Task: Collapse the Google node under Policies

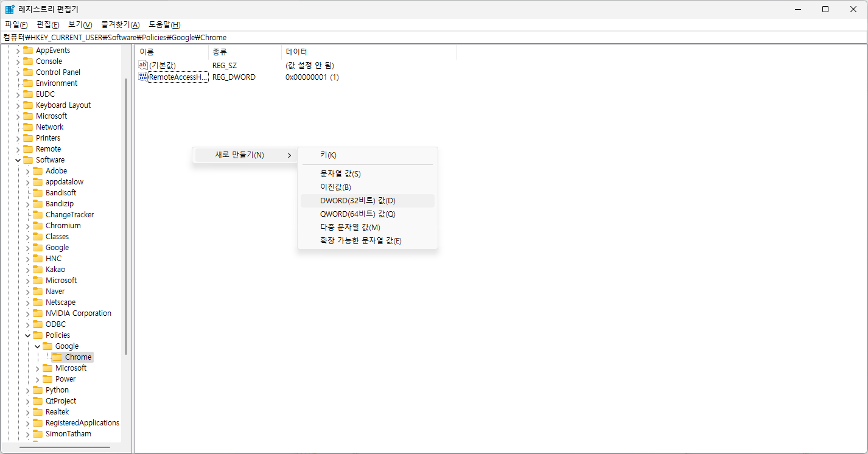Action: 37,346
